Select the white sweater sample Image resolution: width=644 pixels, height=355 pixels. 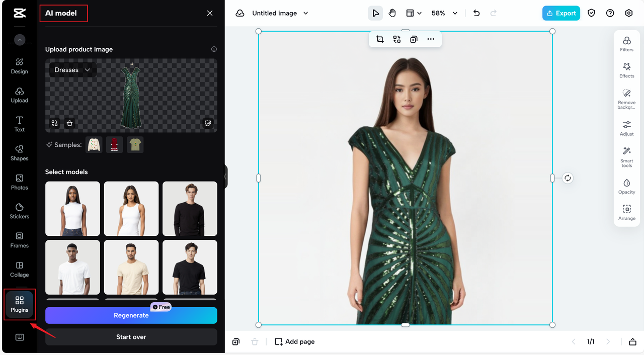94,145
